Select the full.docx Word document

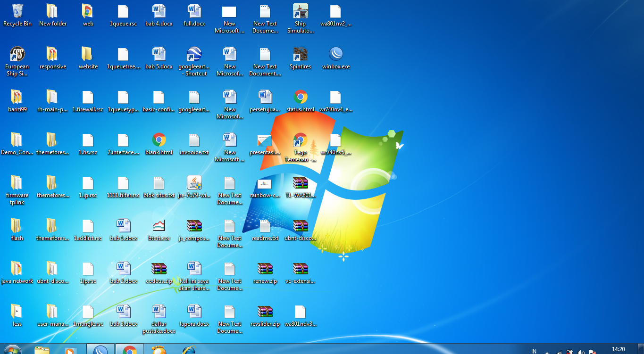tap(194, 11)
